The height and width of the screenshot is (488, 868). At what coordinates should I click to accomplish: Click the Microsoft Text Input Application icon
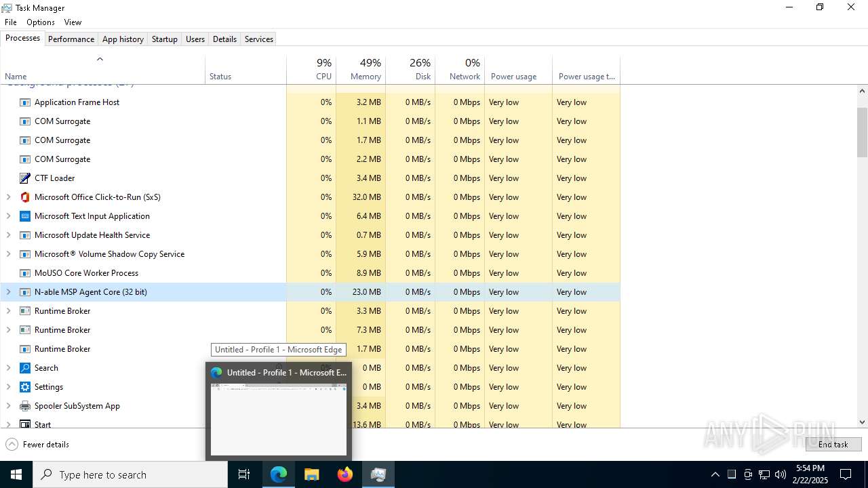[25, 216]
